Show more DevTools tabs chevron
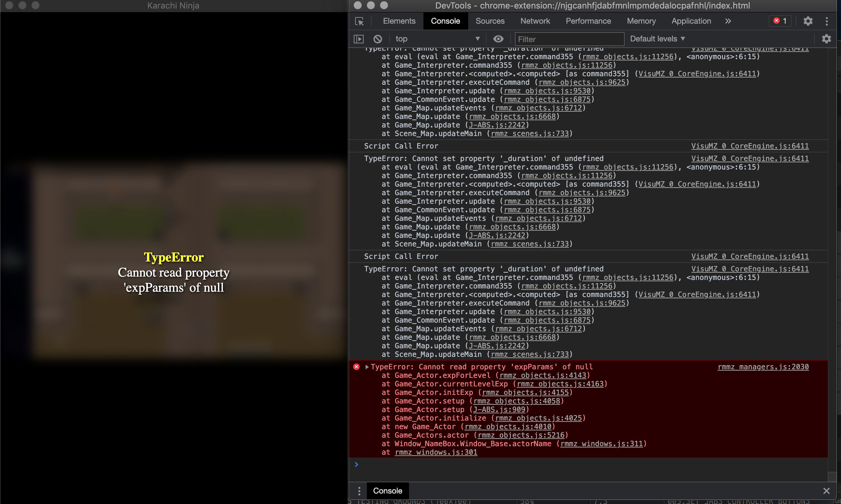This screenshot has width=841, height=504. (x=728, y=21)
